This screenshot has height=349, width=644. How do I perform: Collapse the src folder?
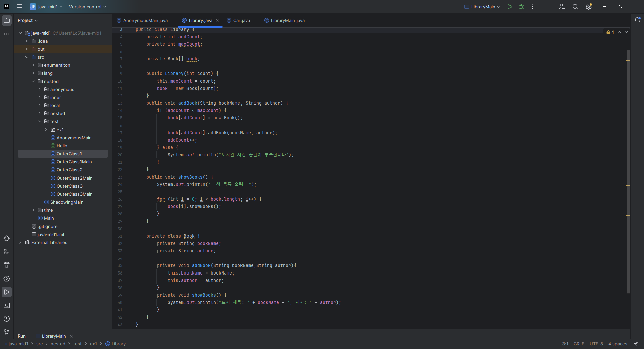point(27,57)
